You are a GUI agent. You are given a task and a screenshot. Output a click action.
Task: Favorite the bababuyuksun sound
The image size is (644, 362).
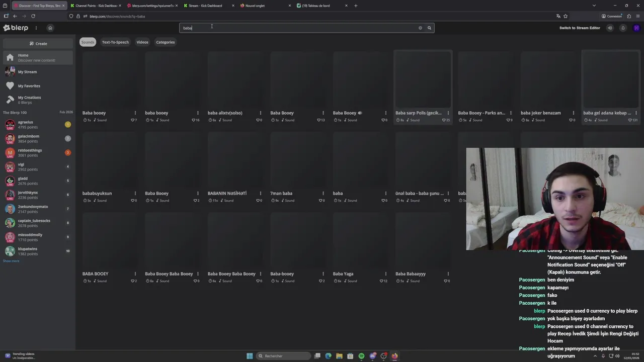pyautogui.click(x=132, y=201)
